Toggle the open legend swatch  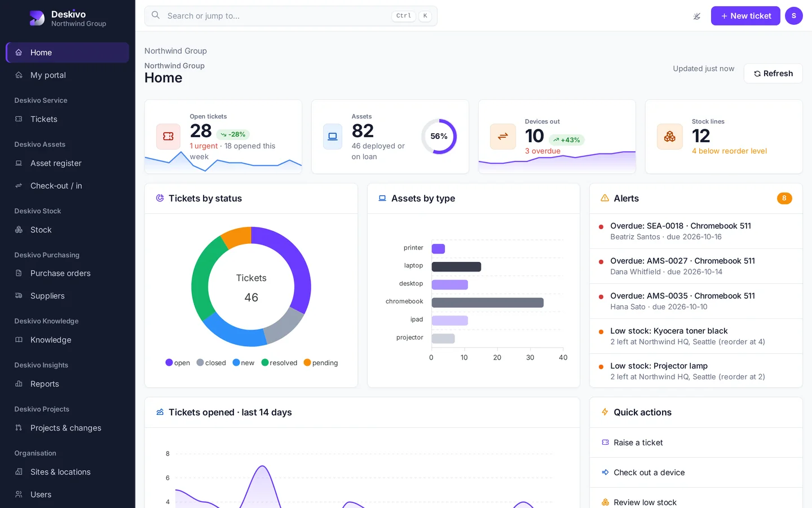169,362
